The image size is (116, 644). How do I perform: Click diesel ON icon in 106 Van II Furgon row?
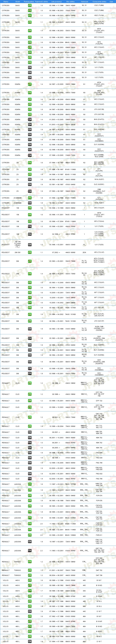(x=30, y=245)
